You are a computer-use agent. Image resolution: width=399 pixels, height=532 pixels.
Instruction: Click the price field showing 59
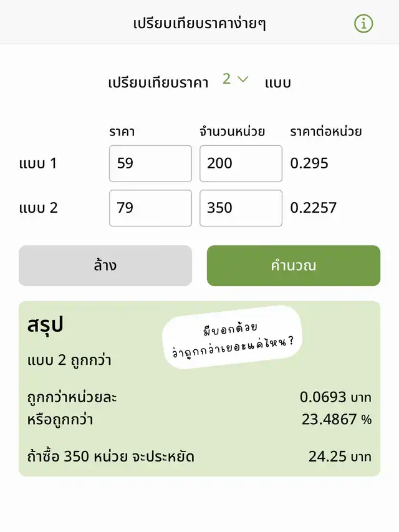[150, 163]
